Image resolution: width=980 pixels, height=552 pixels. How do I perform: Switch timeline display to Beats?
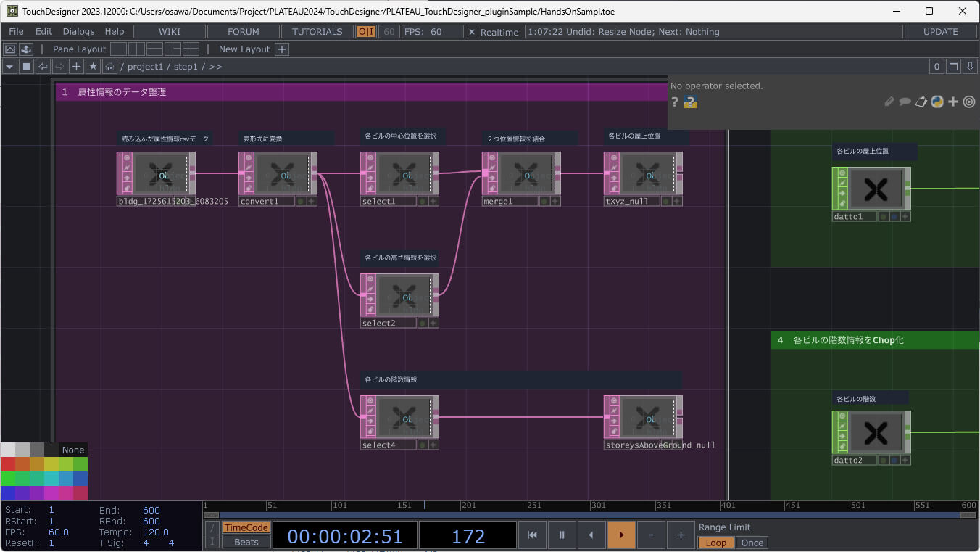(246, 543)
